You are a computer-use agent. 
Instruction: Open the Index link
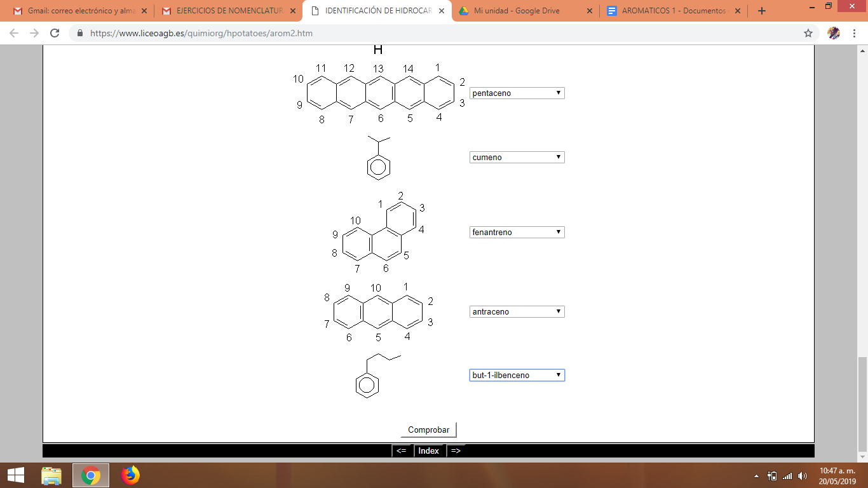(429, 451)
